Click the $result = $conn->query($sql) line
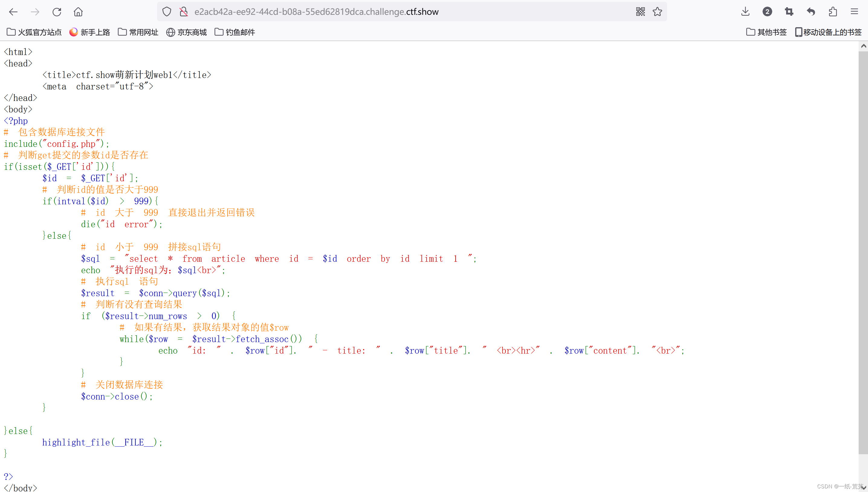Image resolution: width=868 pixels, height=492 pixels. pos(155,293)
